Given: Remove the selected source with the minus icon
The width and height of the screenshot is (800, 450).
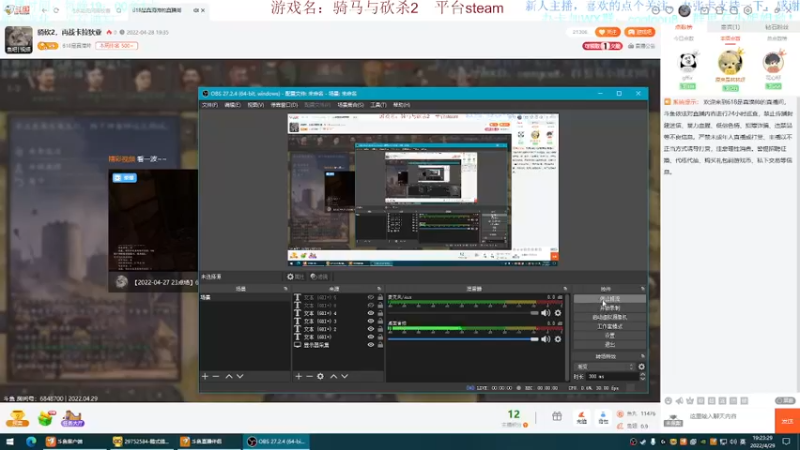Looking at the screenshot, I should pyautogui.click(x=309, y=377).
